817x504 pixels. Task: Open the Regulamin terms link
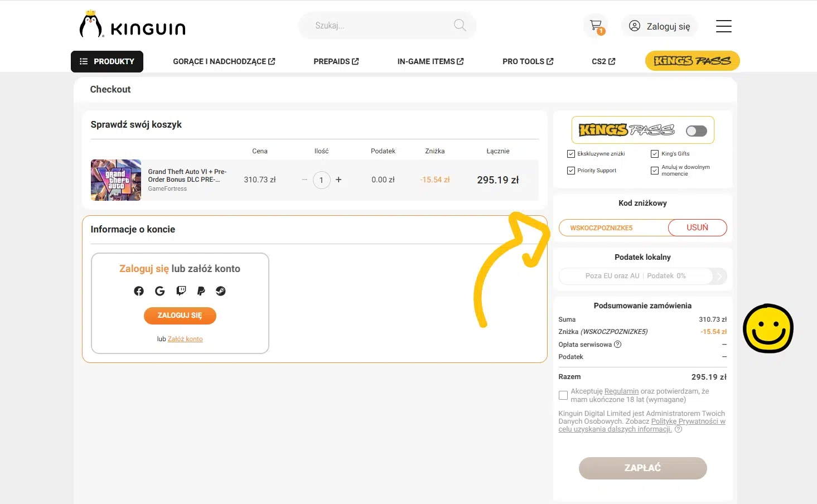[621, 391]
